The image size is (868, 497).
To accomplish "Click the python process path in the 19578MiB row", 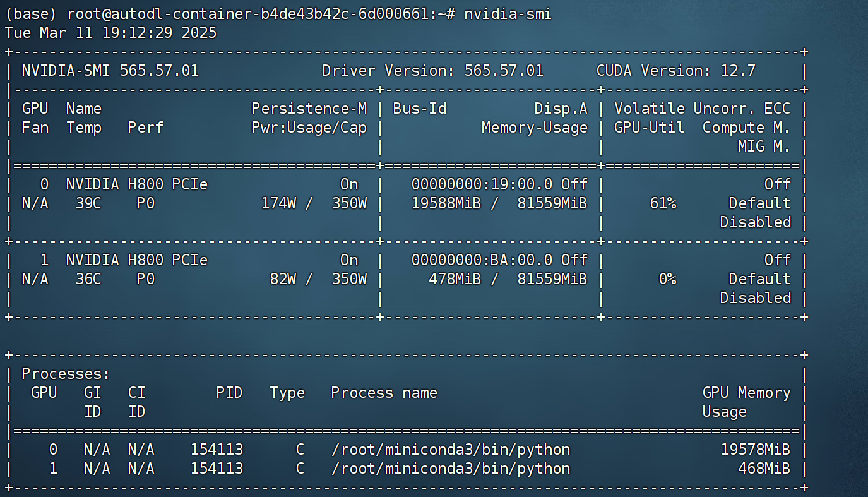I will 451,450.
